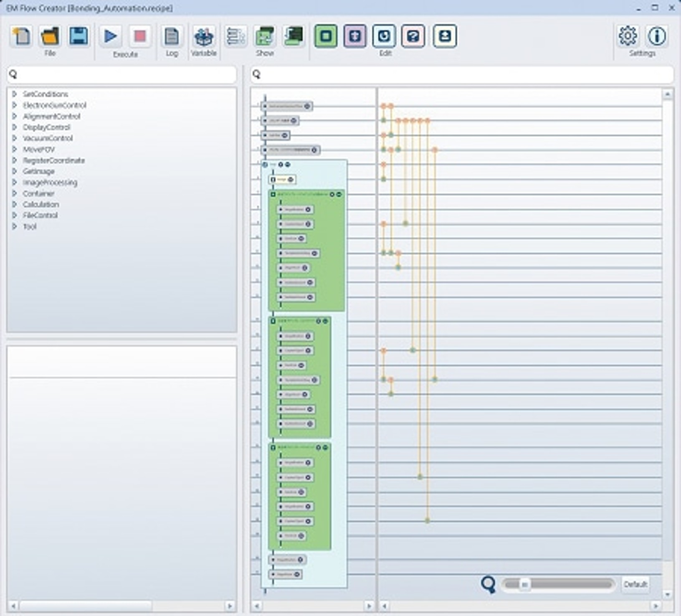Save the recipe with the floppy disk icon
The height and width of the screenshot is (616, 681).
(78, 36)
